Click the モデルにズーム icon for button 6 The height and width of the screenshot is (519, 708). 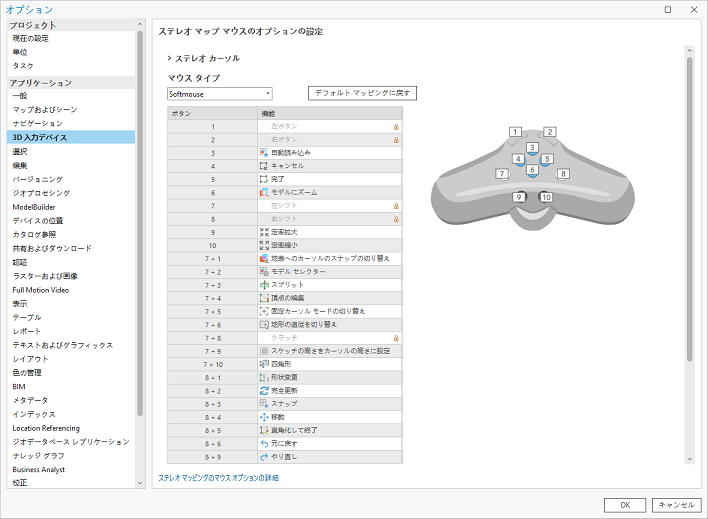[x=264, y=192]
